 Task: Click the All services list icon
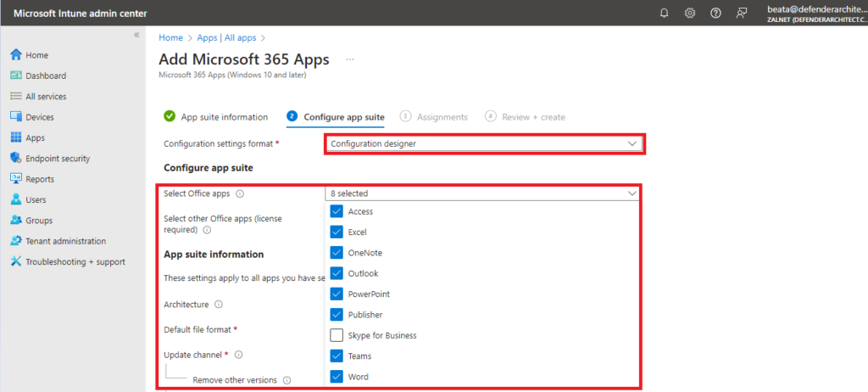point(16,96)
